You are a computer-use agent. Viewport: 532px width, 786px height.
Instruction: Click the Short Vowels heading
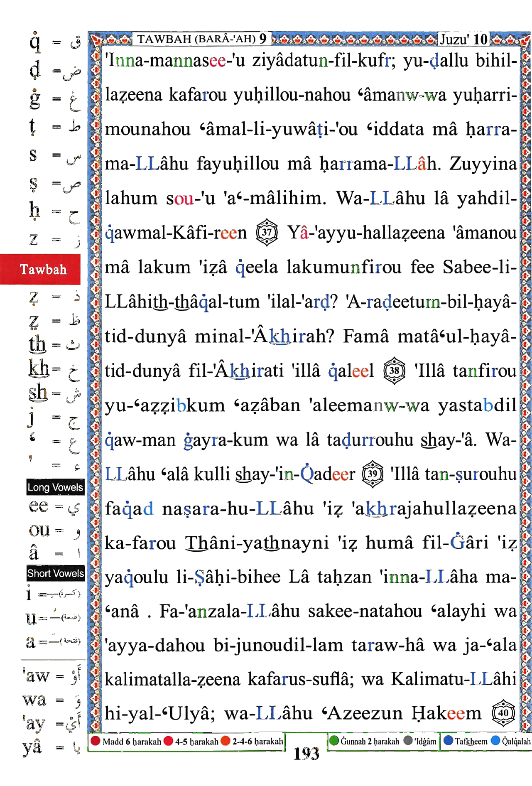click(55, 573)
